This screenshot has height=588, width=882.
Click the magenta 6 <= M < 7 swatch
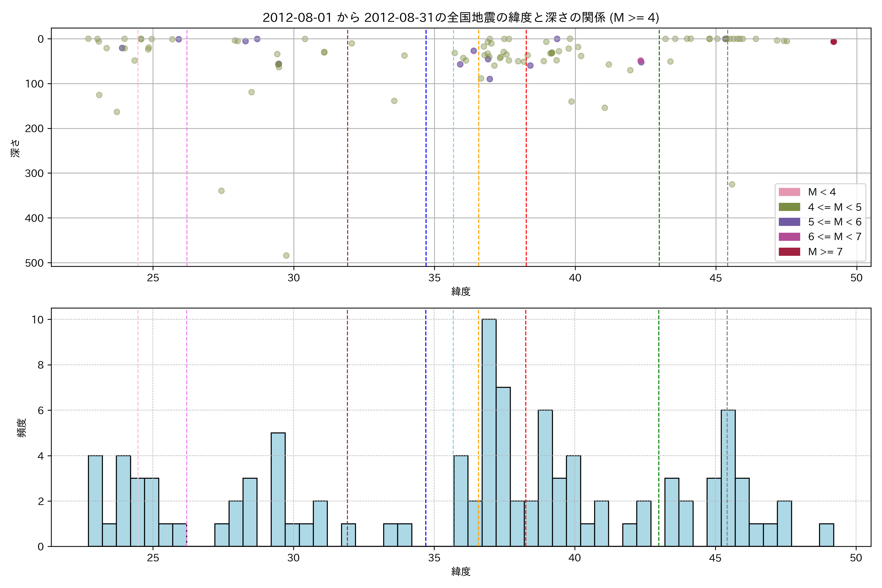pos(789,237)
